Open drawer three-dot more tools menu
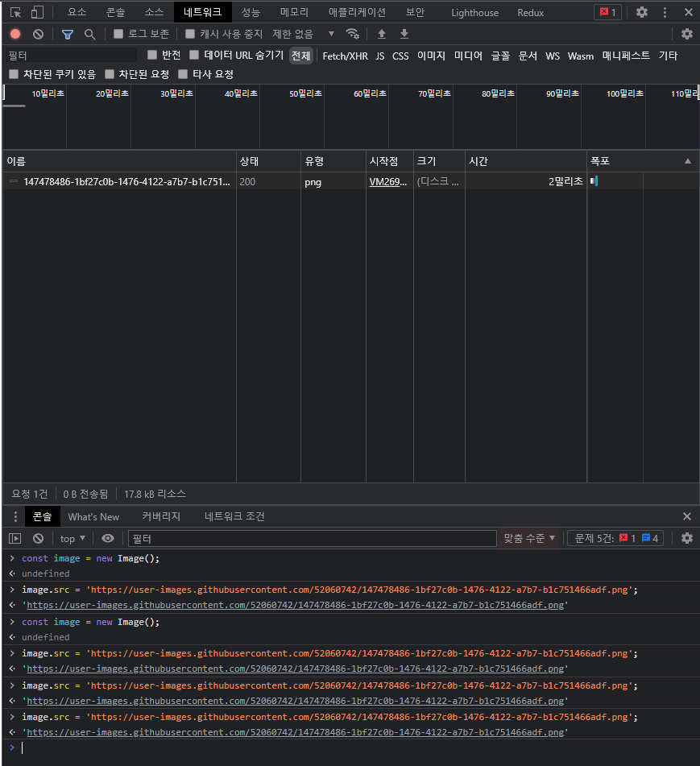700x766 pixels. click(x=15, y=516)
